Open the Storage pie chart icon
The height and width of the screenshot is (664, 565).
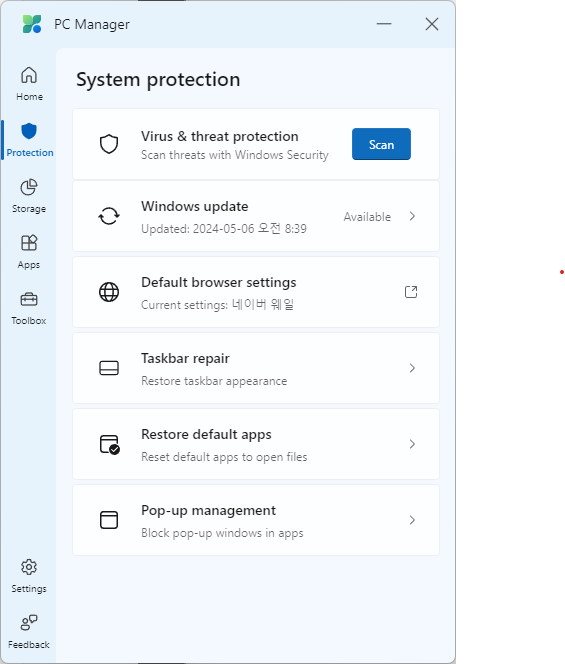[29, 187]
